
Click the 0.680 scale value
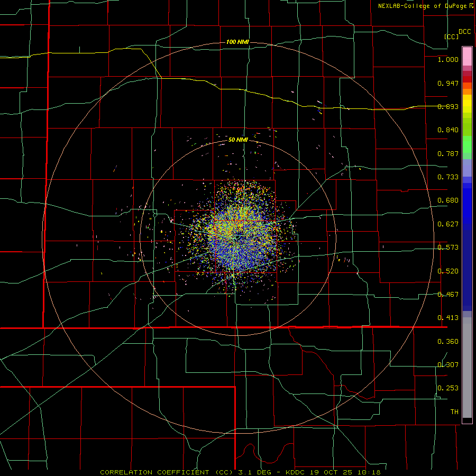(x=448, y=200)
